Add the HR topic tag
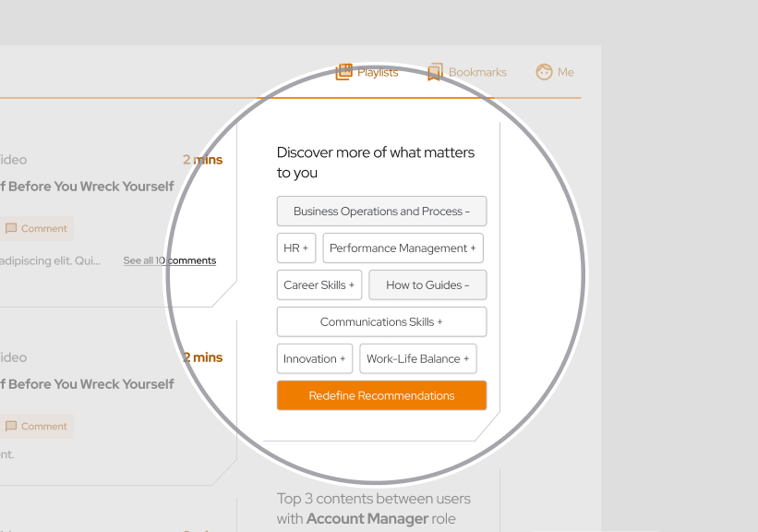This screenshot has width=758, height=532. [x=295, y=248]
